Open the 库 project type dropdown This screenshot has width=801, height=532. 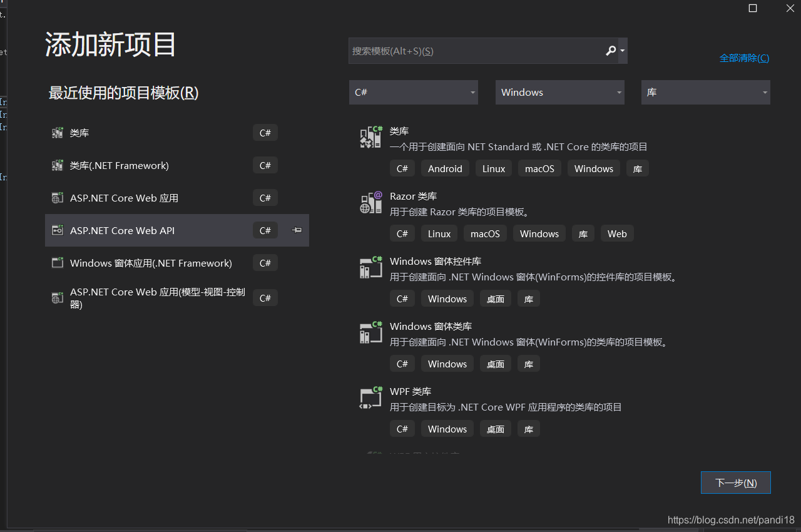pyautogui.click(x=706, y=92)
